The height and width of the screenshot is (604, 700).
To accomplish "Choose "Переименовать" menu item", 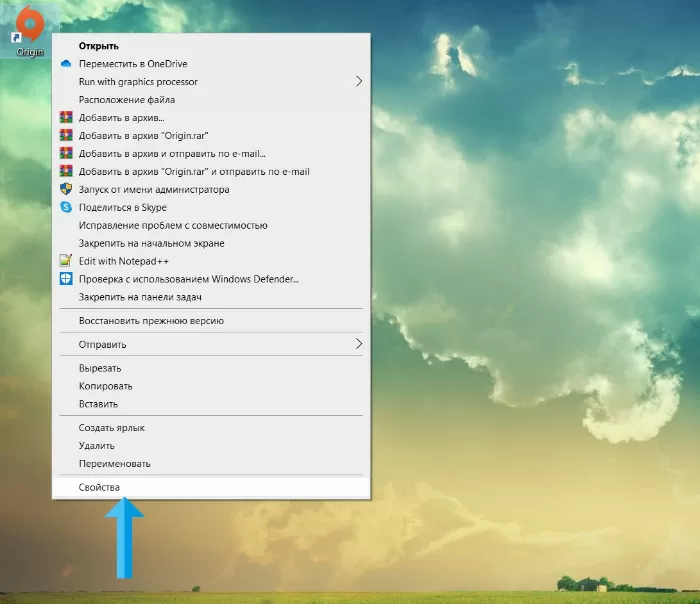I will [114, 464].
